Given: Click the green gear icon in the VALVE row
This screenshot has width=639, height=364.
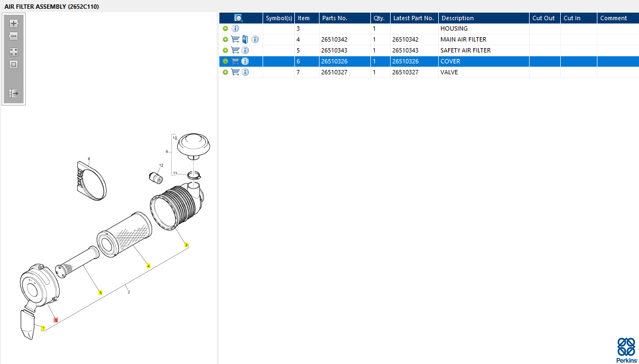Looking at the screenshot, I should [x=225, y=72].
